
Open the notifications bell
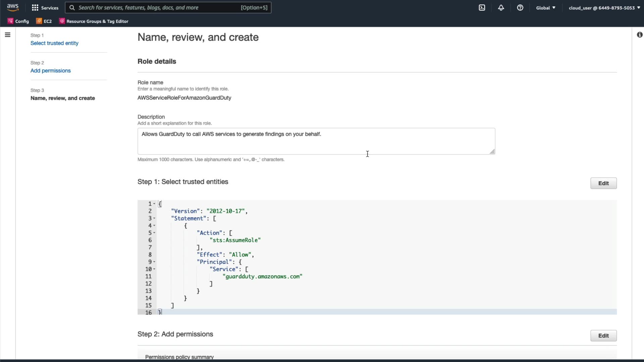pyautogui.click(x=501, y=8)
